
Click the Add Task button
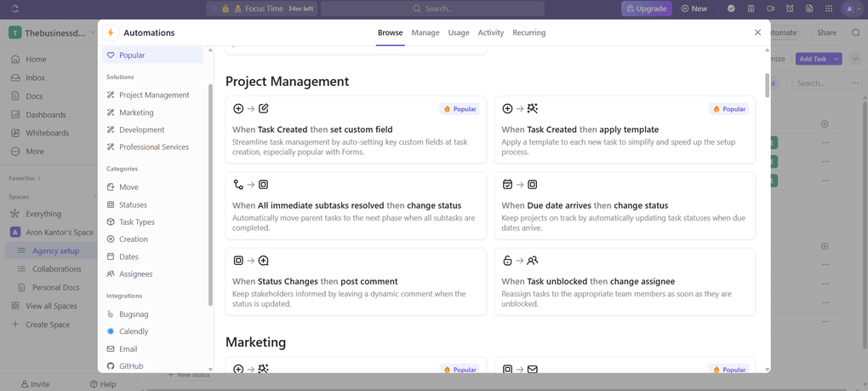813,59
